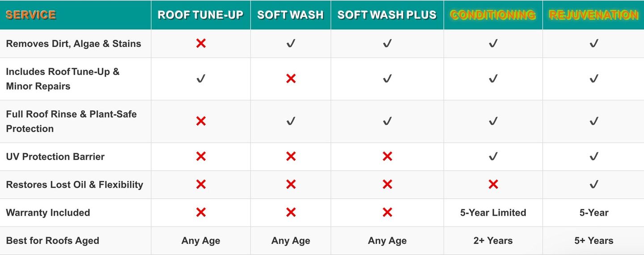Click red X for Soft Wash minor repairs
The image size is (644, 255).
point(291,79)
